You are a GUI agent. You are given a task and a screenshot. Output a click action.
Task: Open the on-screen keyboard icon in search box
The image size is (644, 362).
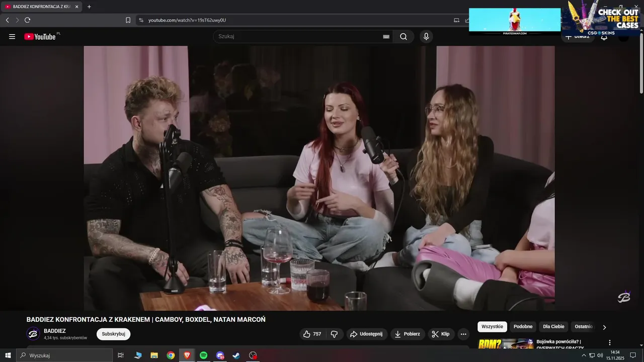386,37
